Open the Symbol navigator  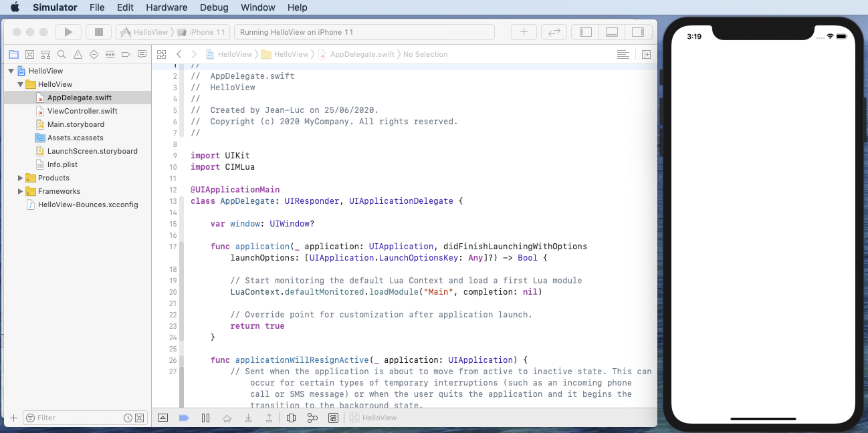pyautogui.click(x=45, y=54)
